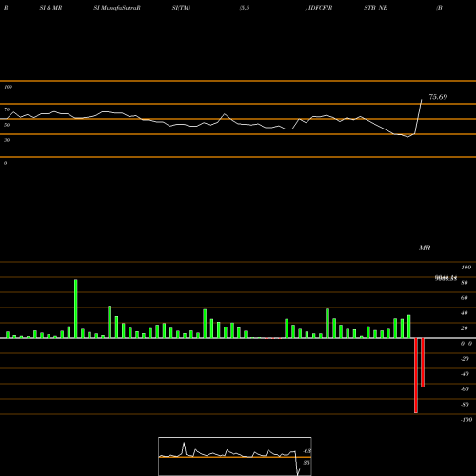This screenshot has height=476, width=476.
Task: Open the small overview chart thumbnail at bottom
Action: 235,456
